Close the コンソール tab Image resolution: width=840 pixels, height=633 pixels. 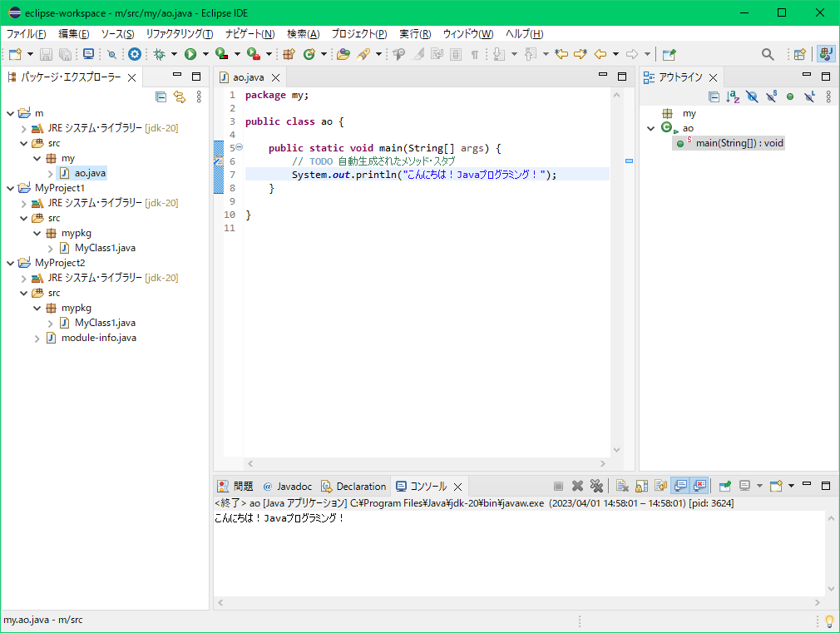458,487
